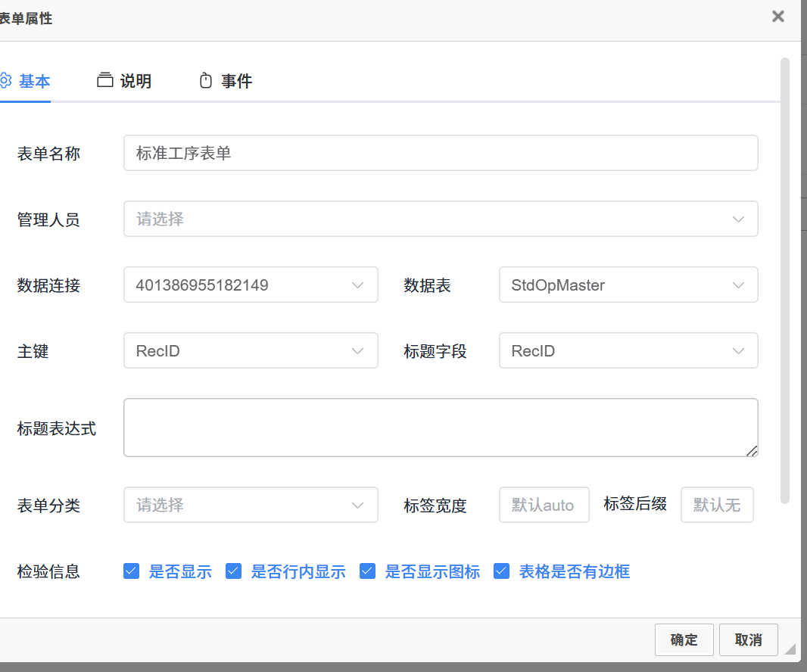Image resolution: width=807 pixels, height=672 pixels.
Task: Click the dialog's vertical scrollbar
Action: point(785,280)
